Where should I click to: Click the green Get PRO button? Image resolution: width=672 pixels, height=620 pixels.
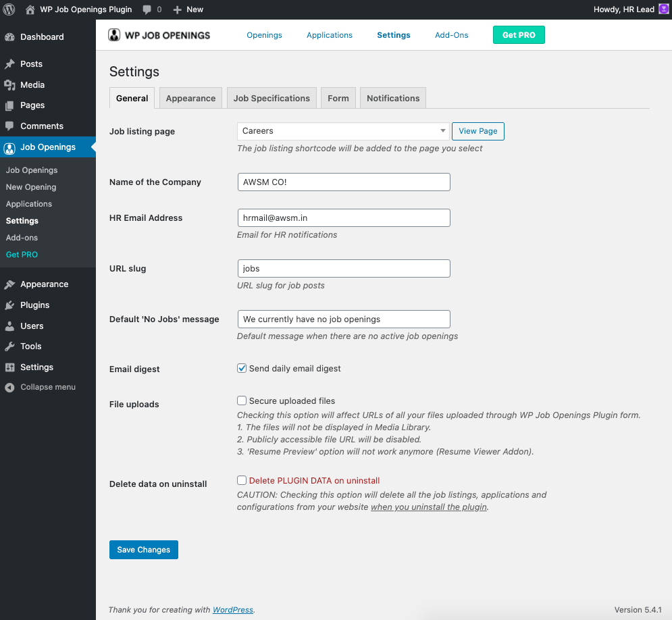(519, 35)
